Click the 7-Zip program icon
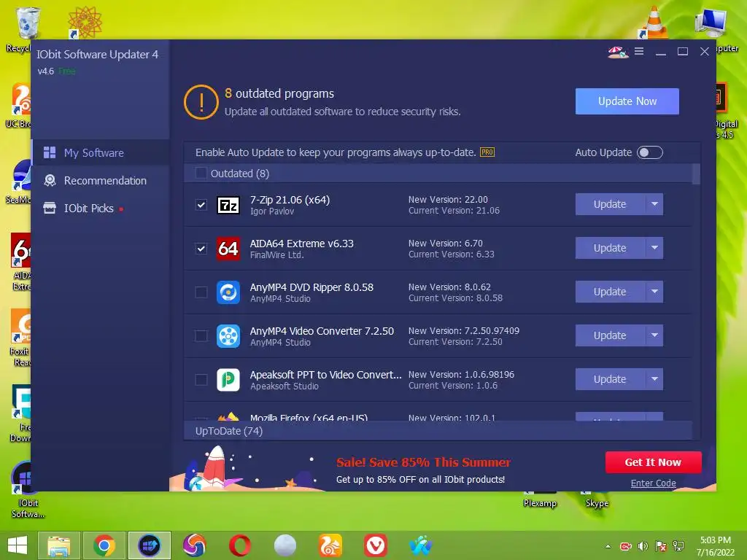 click(x=228, y=205)
